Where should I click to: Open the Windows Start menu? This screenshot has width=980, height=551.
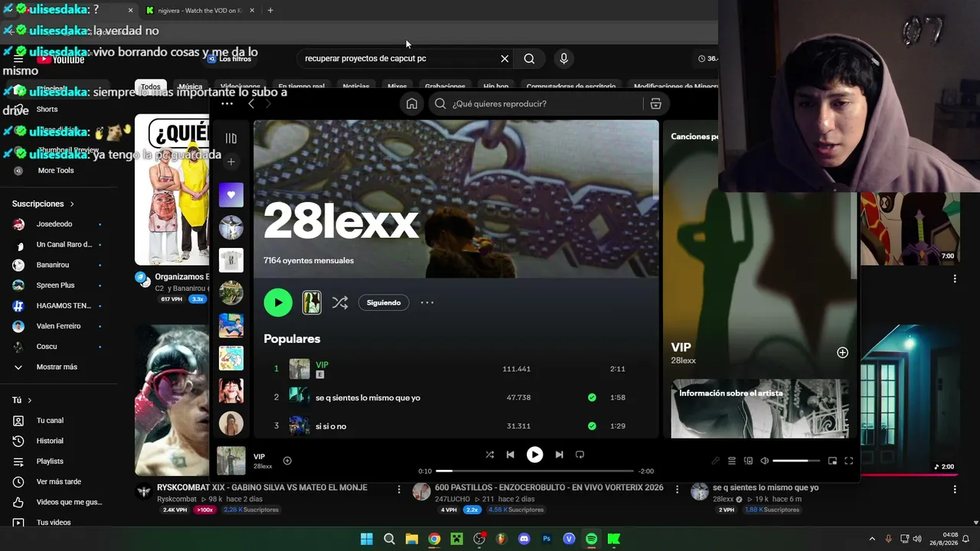tap(367, 539)
